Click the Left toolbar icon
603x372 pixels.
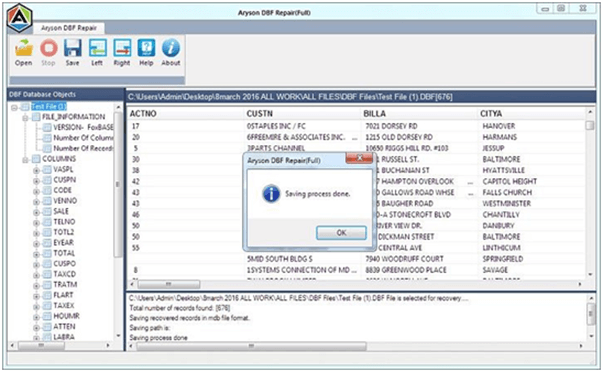point(97,52)
